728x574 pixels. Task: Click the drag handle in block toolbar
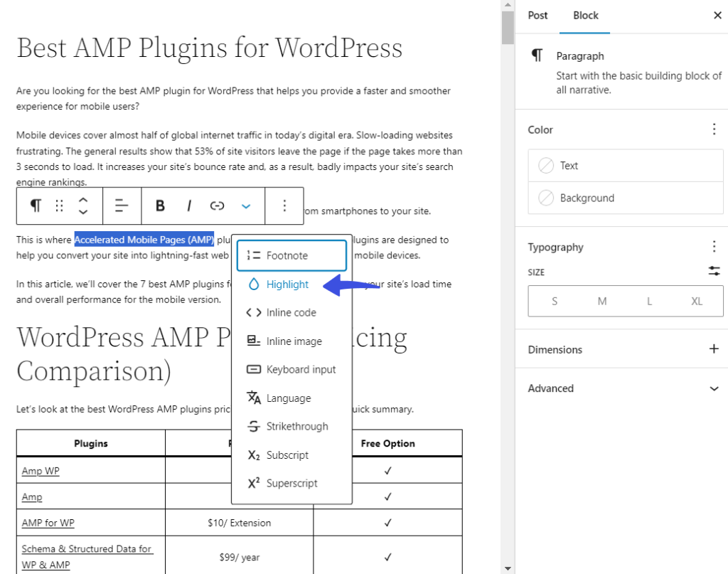point(60,206)
